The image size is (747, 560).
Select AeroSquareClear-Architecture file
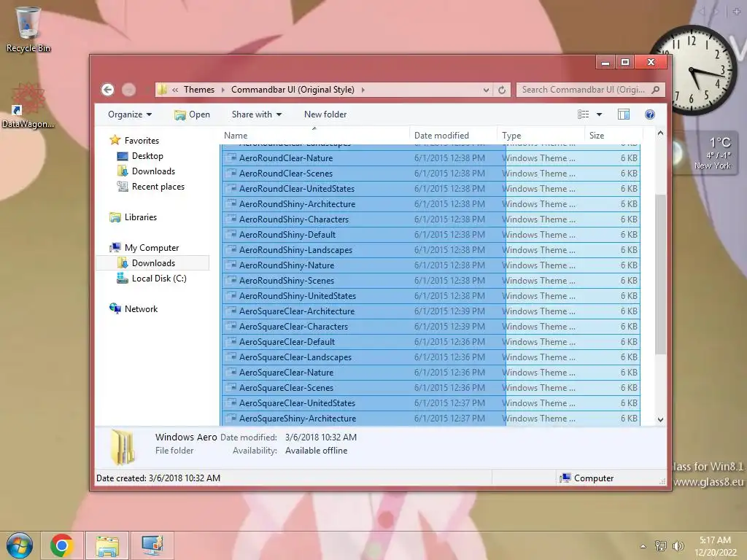(x=430, y=311)
